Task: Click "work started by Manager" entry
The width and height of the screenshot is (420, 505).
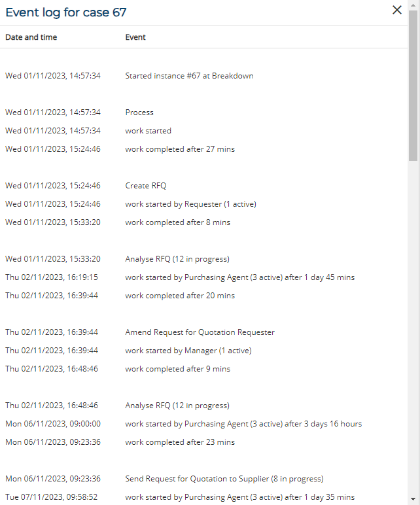Action: pyautogui.click(x=188, y=351)
